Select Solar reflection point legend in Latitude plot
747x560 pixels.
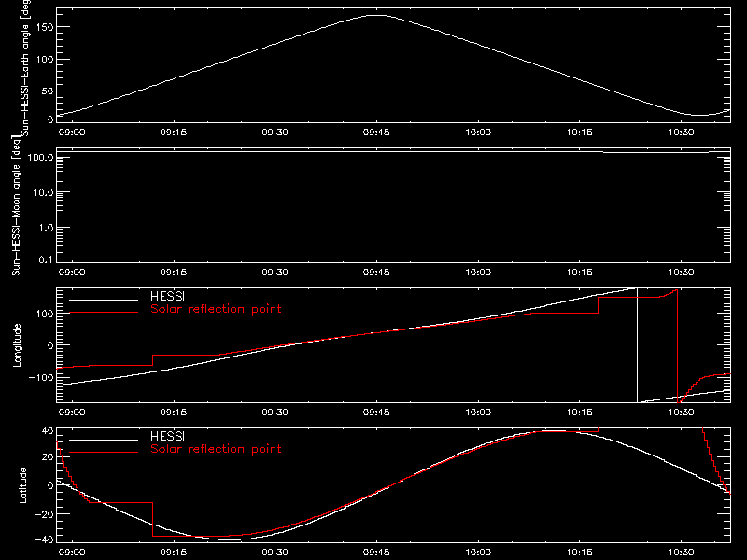(216, 449)
